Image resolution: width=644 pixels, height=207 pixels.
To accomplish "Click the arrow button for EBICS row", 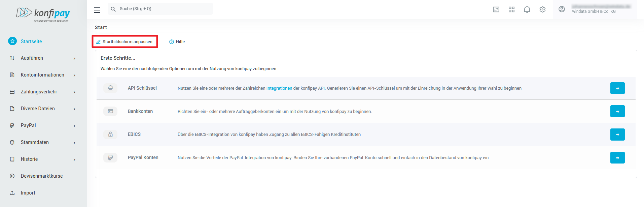I will (617, 135).
